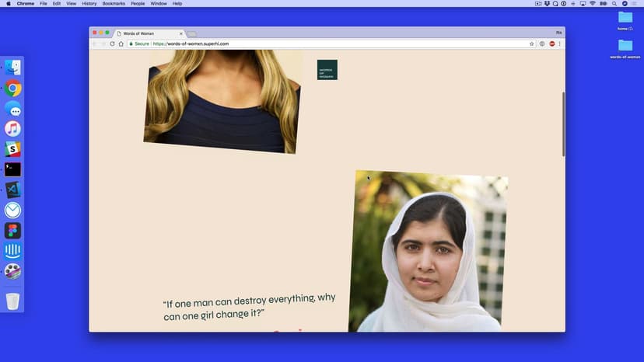644x362 pixels.
Task: Open Slack from the dock
Action: pos(12,149)
